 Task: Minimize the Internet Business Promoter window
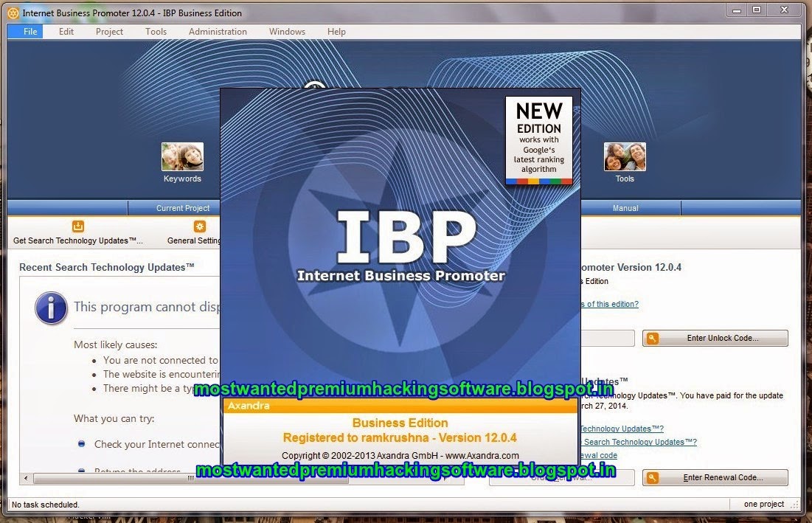(737, 10)
